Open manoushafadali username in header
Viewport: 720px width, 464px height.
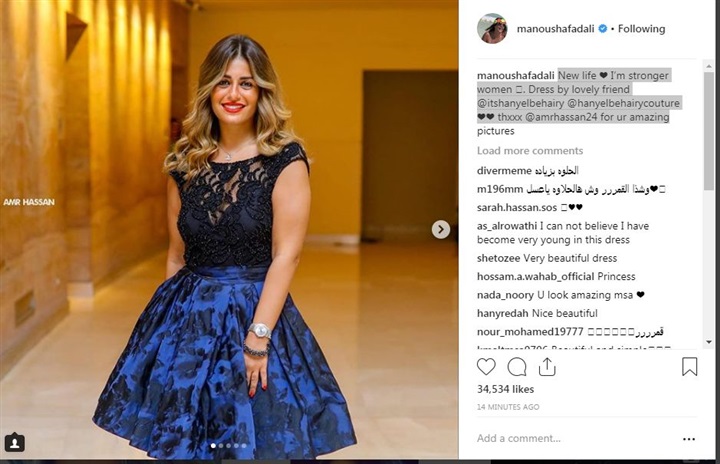pos(555,28)
